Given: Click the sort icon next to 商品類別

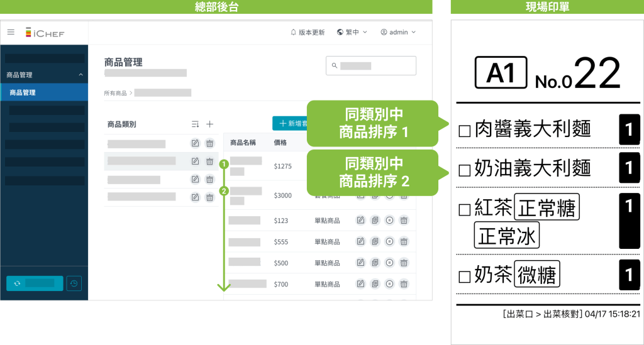Looking at the screenshot, I should pyautogui.click(x=196, y=124).
